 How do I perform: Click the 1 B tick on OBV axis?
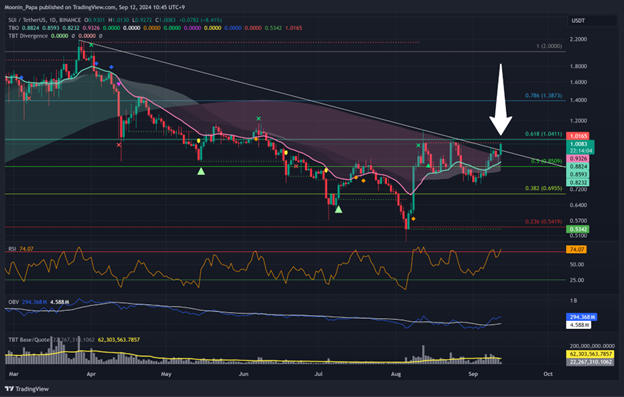(573, 301)
